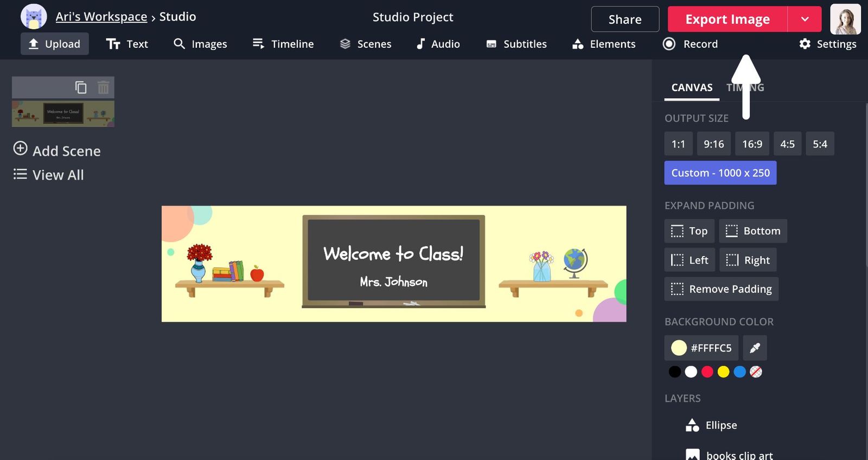
Task: Choose the red background color swatch
Action: 707,372
